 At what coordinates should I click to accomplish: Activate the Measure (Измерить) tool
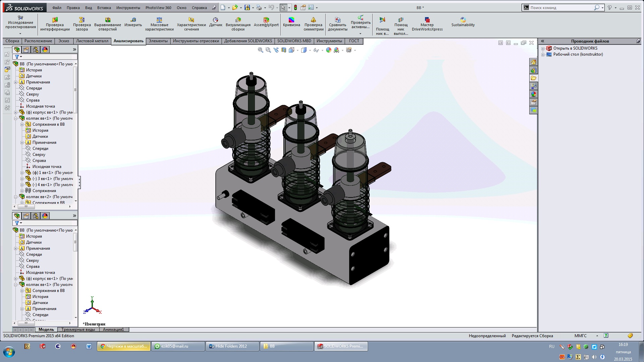[133, 22]
